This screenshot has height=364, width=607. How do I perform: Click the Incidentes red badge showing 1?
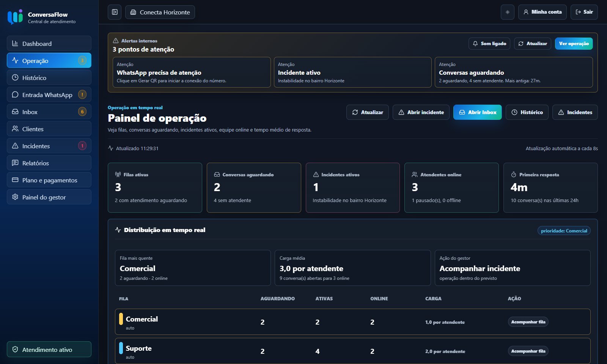tap(82, 146)
